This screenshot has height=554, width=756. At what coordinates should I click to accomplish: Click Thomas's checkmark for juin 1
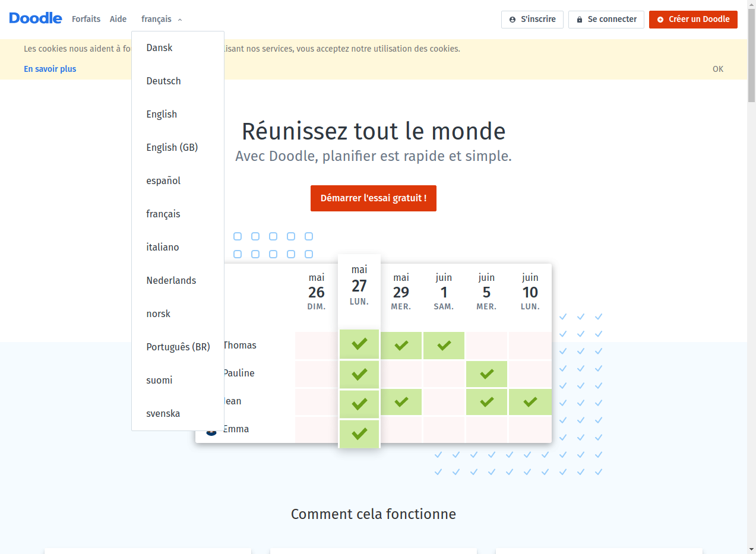[x=444, y=345]
